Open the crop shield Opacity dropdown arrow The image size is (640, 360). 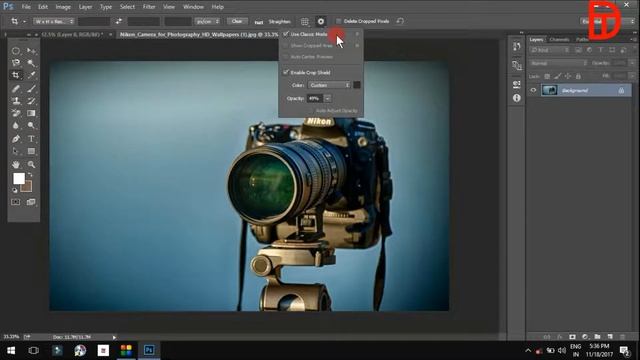pos(327,98)
